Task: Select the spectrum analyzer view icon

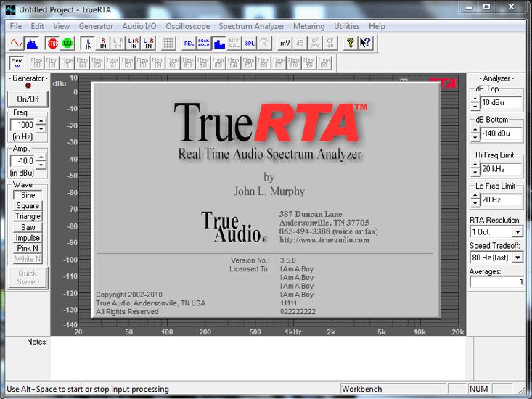Action: (32, 44)
